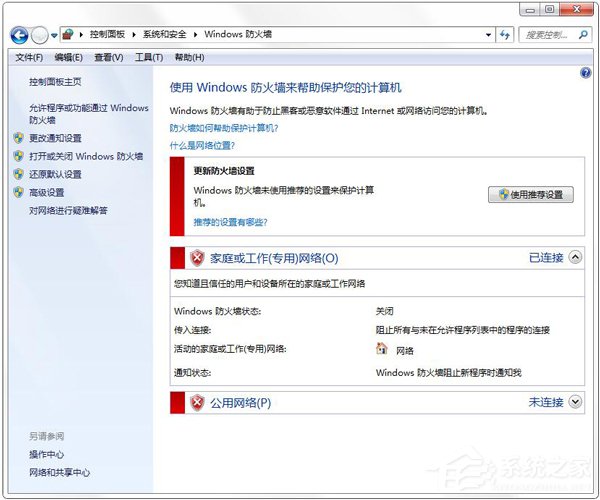
Task: Click Windows 防火墙 in the address breadcrumb
Action: (238, 34)
